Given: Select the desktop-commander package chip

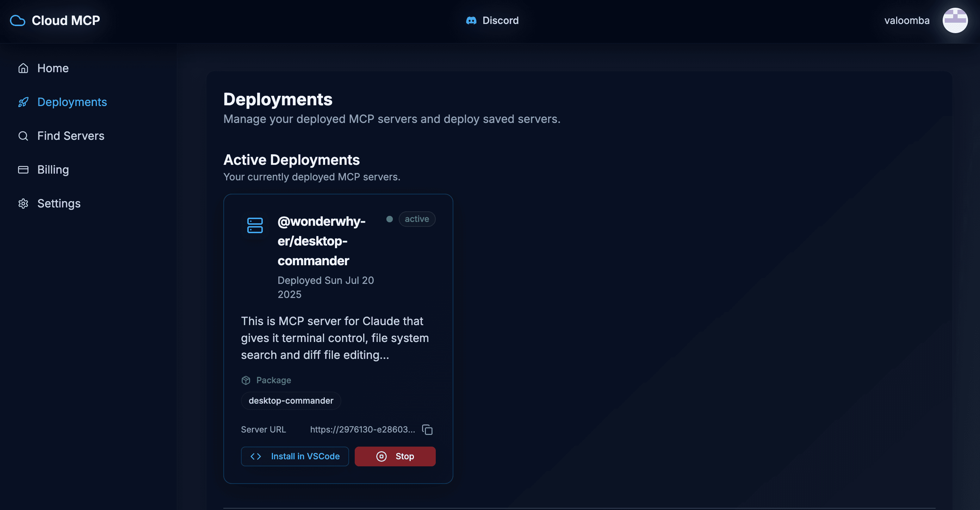Looking at the screenshot, I should 291,400.
